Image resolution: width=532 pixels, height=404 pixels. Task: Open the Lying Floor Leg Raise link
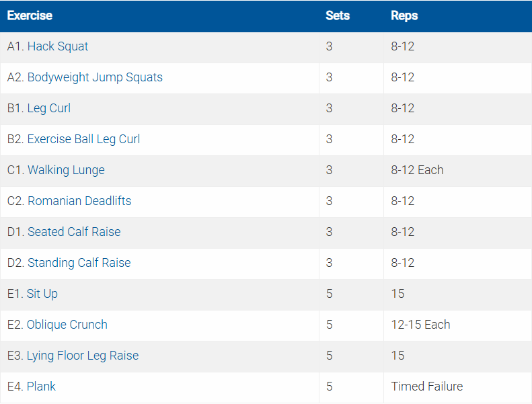83,356
